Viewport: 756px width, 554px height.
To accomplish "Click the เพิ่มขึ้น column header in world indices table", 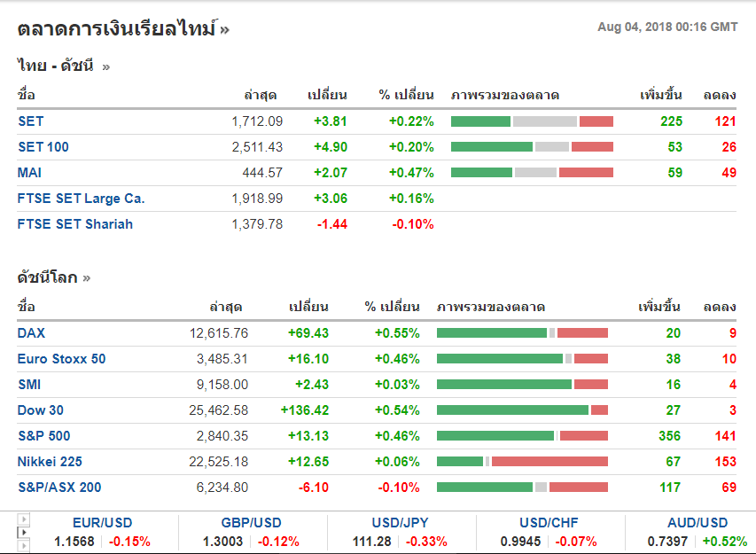I will (x=659, y=308).
